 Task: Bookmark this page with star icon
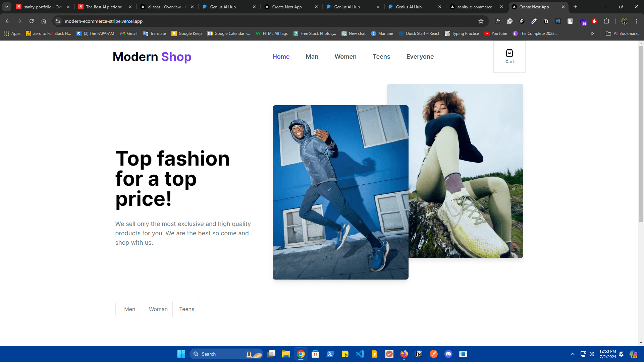click(x=481, y=21)
